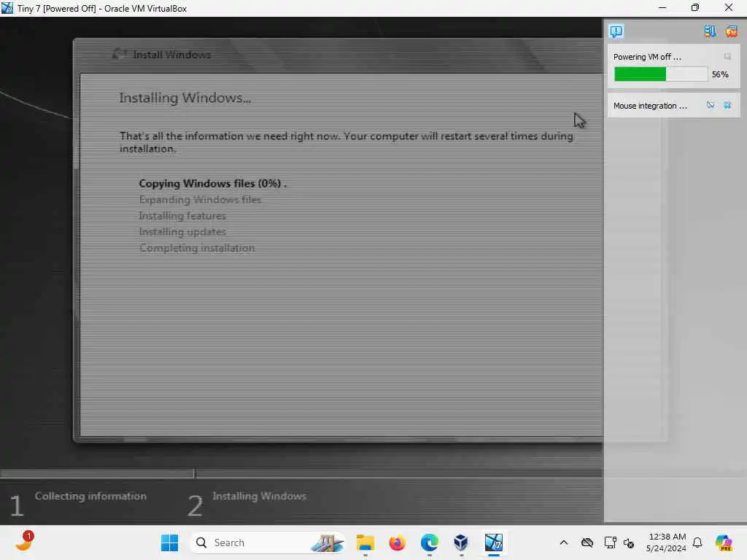
Task: Dismiss the Mouse integration notification
Action: pyautogui.click(x=727, y=105)
